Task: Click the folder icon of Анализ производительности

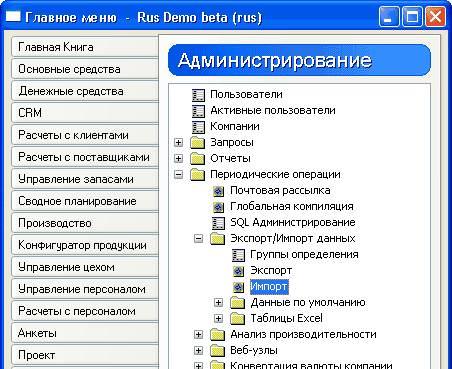Action: click(x=217, y=335)
